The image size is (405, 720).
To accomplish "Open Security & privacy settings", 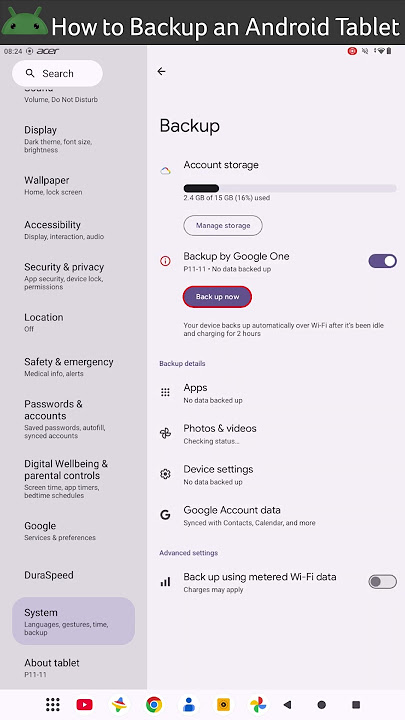I will (73, 276).
